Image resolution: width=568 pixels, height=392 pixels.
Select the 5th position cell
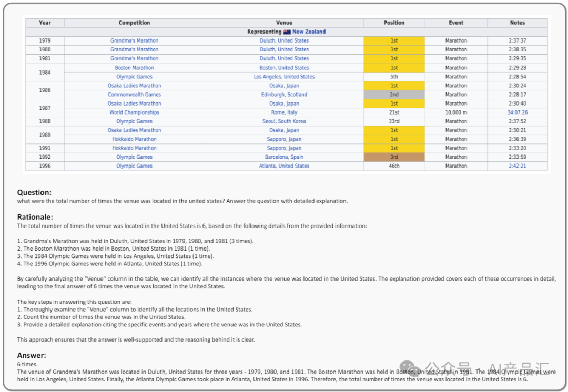[394, 77]
